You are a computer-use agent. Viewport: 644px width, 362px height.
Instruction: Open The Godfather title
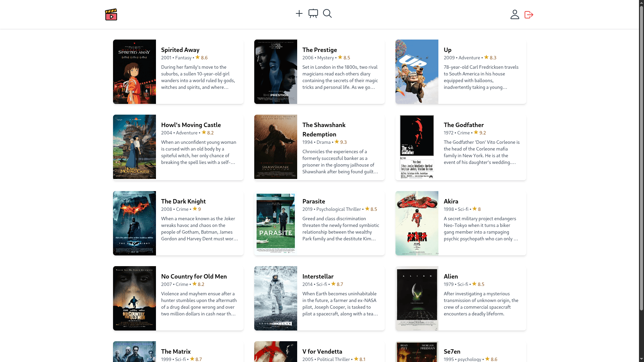pyautogui.click(x=464, y=125)
